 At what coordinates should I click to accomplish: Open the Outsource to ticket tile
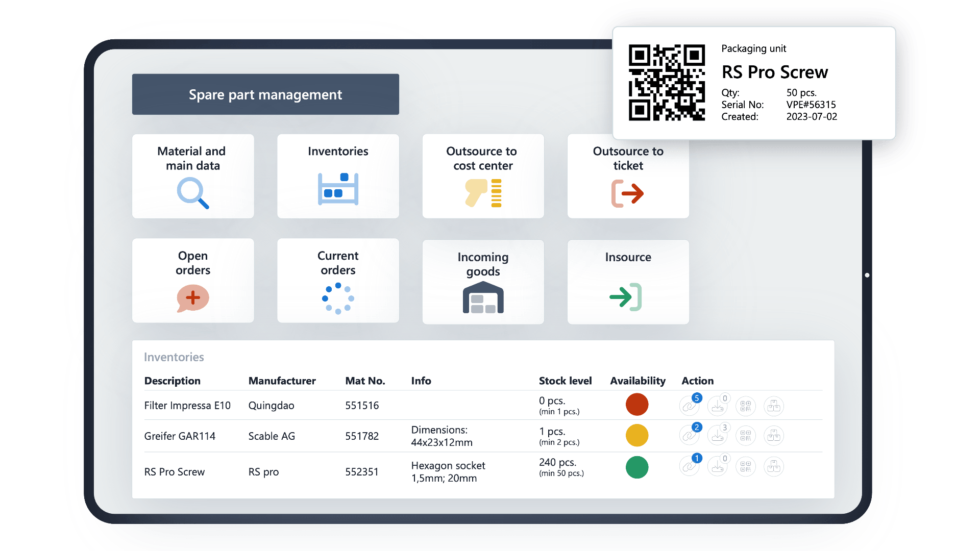628,176
